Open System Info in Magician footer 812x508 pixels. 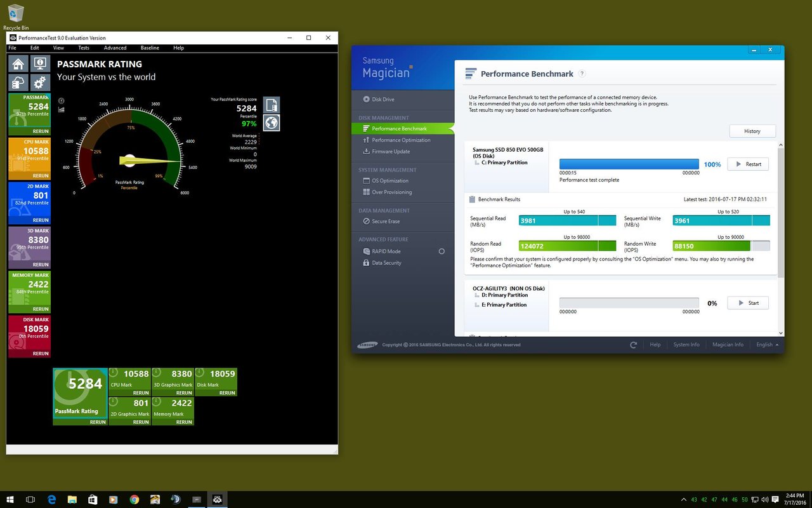click(686, 345)
